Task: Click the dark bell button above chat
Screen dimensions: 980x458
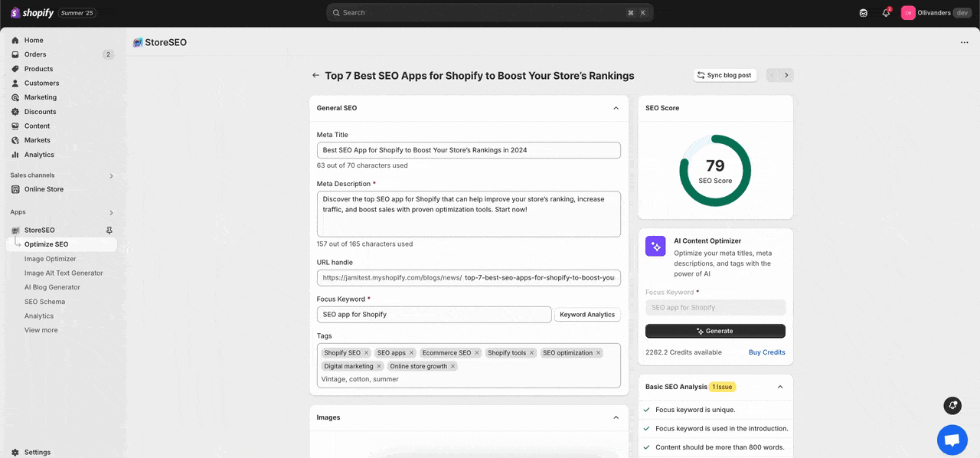Action: click(x=952, y=404)
